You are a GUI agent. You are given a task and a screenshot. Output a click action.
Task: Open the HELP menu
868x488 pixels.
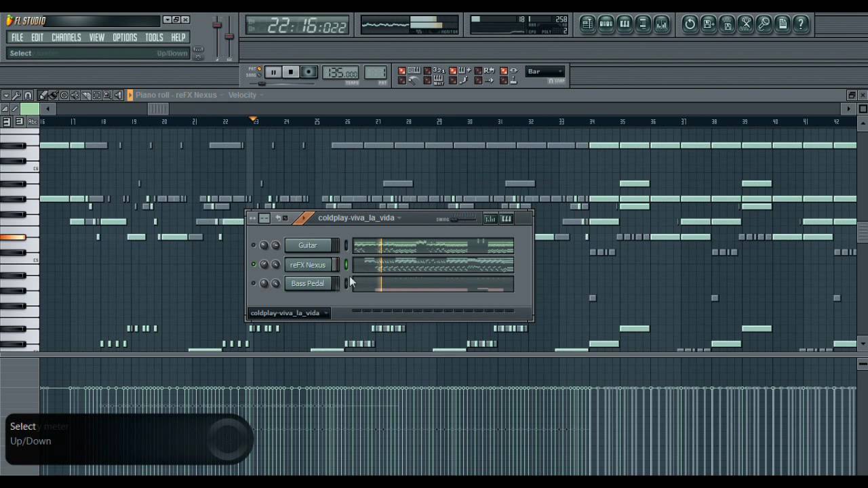(178, 37)
